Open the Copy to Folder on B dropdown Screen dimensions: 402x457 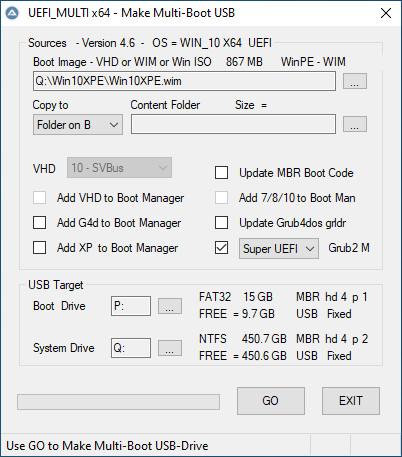(78, 125)
